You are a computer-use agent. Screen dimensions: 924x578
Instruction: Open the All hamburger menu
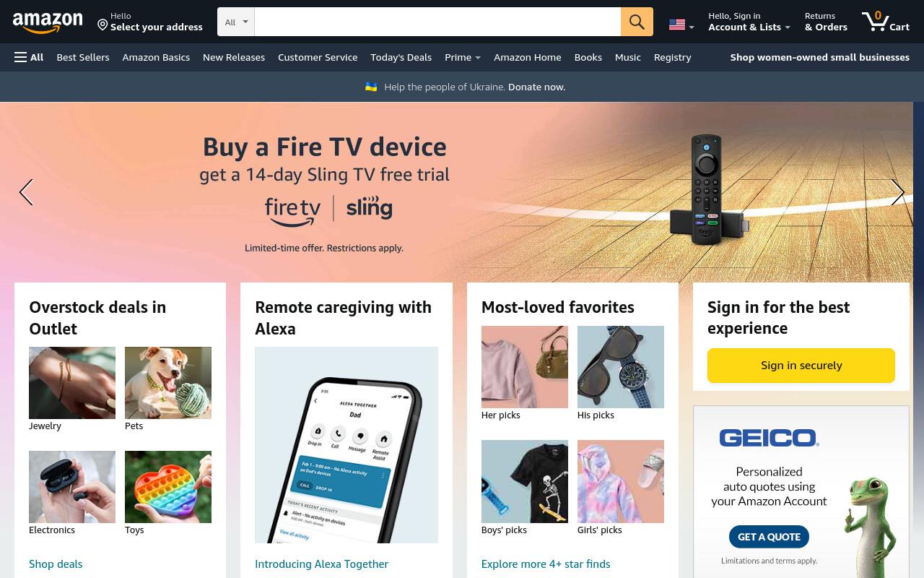coord(29,57)
